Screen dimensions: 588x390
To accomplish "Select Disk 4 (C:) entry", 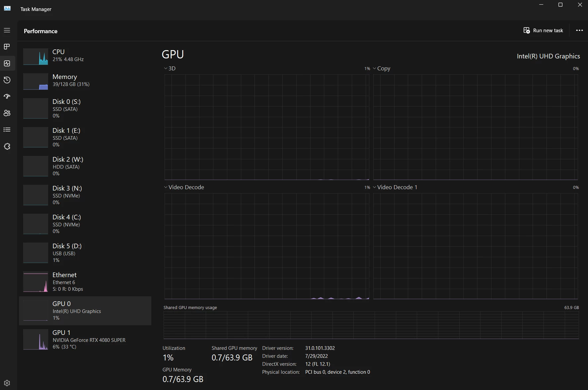I will 85,224.
